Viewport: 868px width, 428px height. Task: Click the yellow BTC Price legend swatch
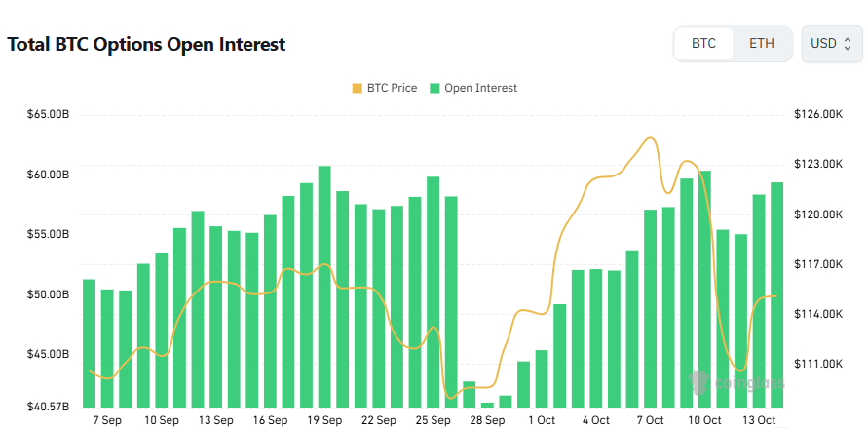point(358,88)
